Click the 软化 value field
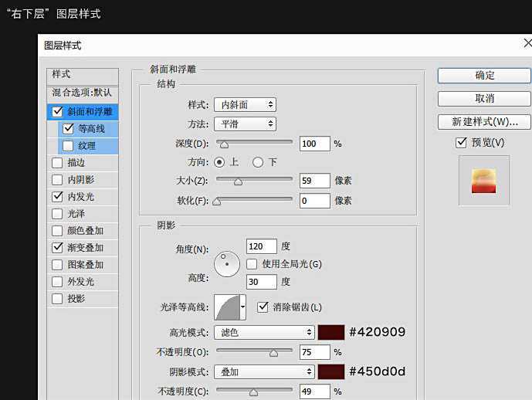The width and height of the screenshot is (532, 400). point(315,201)
